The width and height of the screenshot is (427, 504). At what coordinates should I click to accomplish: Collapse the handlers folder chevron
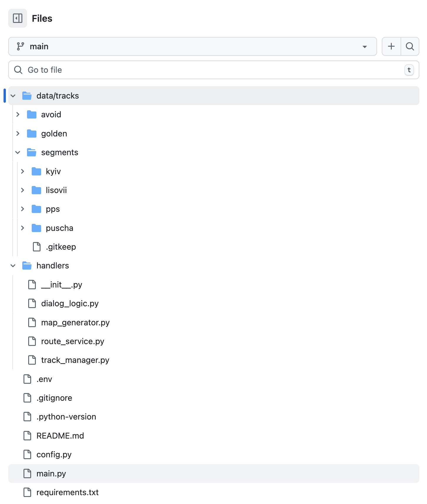coord(13,266)
